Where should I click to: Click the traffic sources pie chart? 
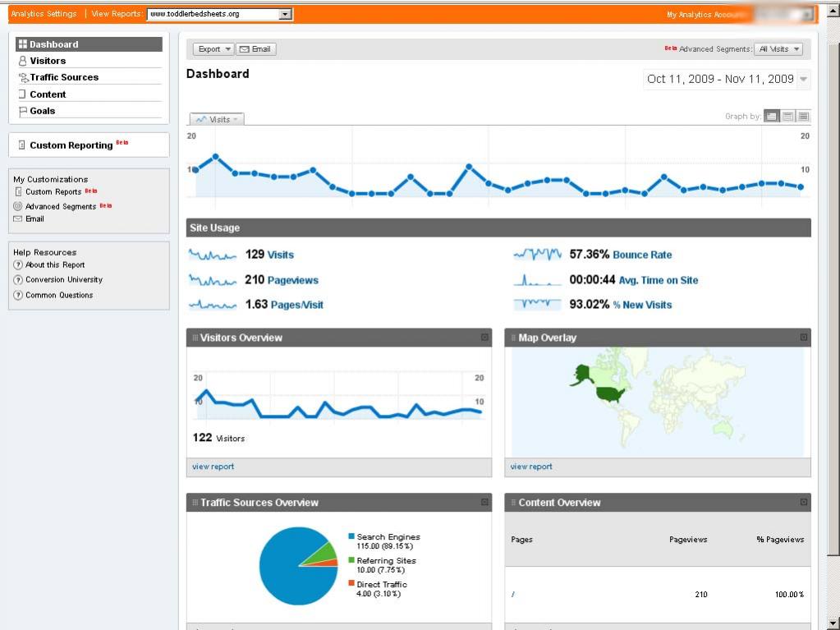click(298, 566)
